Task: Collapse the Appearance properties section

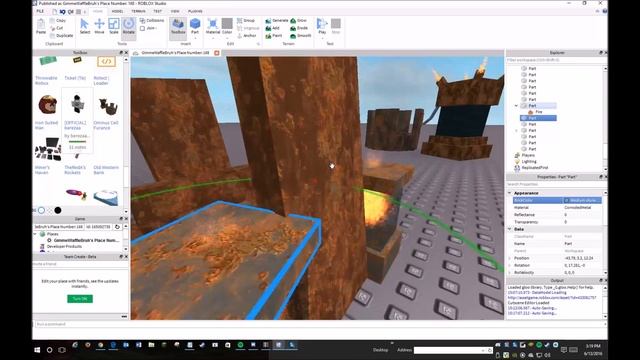Action: (510, 193)
